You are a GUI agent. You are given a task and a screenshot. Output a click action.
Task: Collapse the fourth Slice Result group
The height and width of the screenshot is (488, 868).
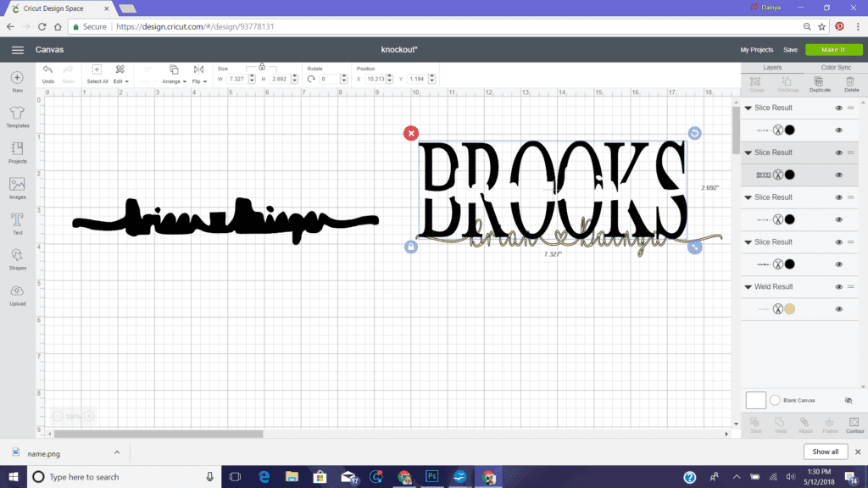748,242
